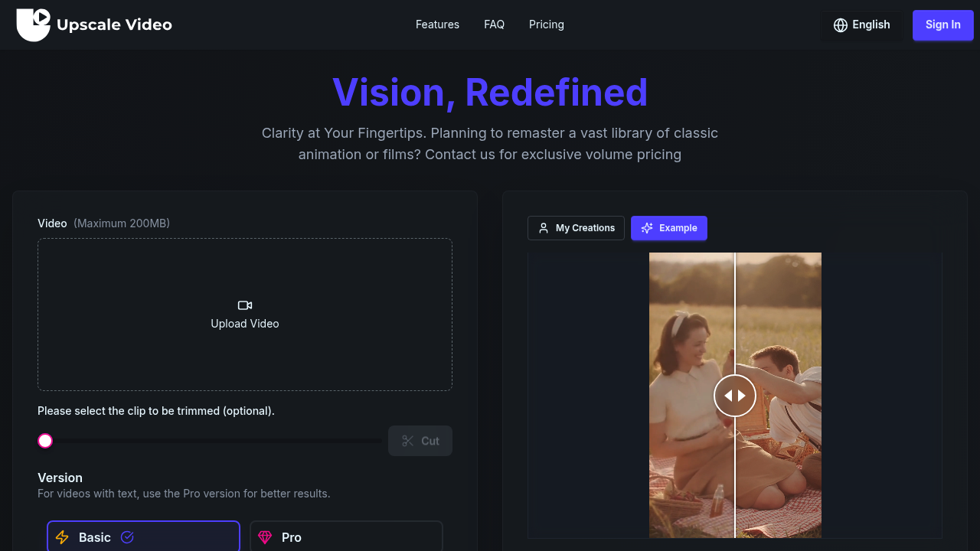Click the Upload Video camera icon
The height and width of the screenshot is (551, 980).
pos(245,305)
